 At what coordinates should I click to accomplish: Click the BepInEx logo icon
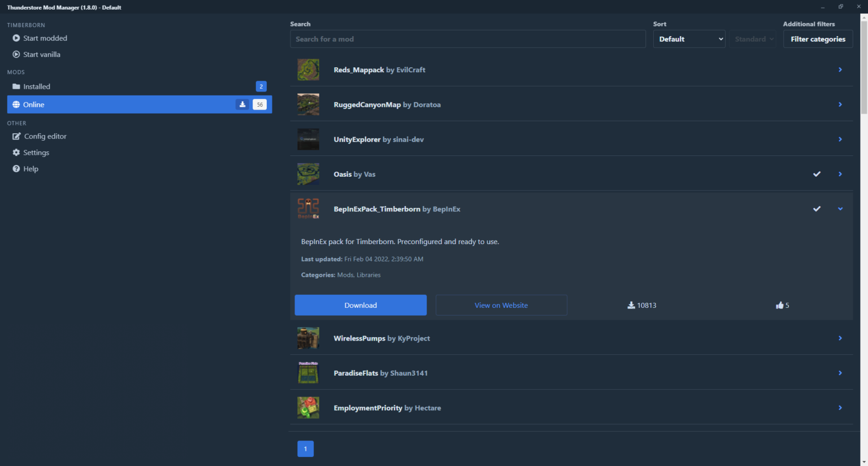pos(308,209)
